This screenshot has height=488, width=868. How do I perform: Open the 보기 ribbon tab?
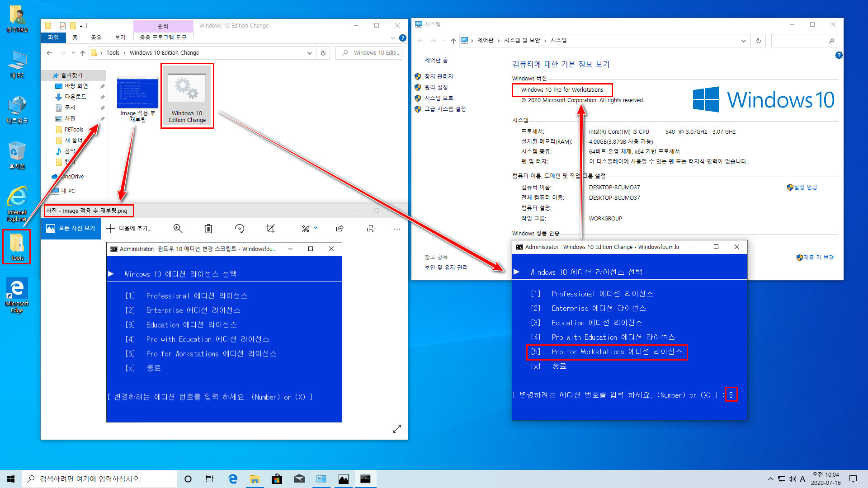[x=120, y=38]
